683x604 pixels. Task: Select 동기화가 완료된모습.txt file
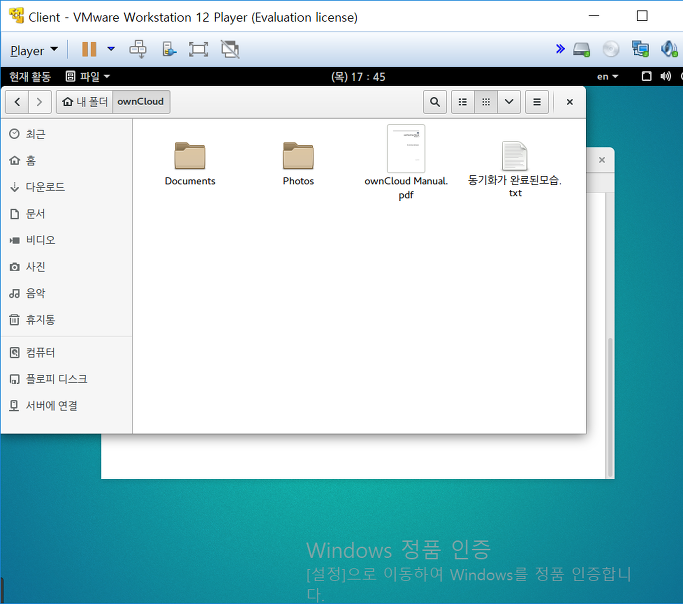point(515,170)
